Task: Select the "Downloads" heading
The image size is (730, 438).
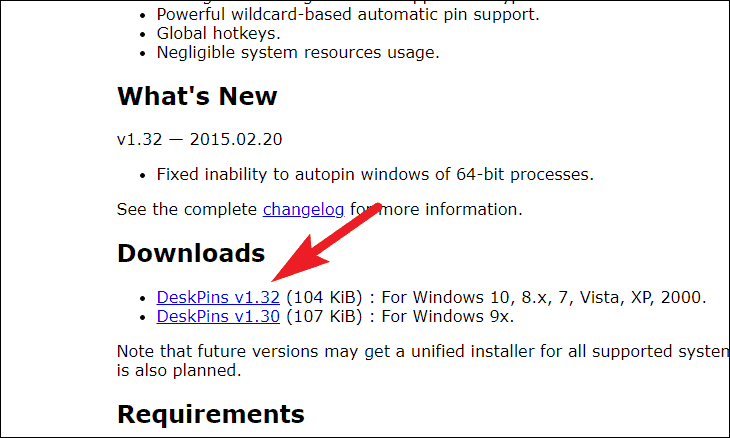Action: click(x=191, y=253)
